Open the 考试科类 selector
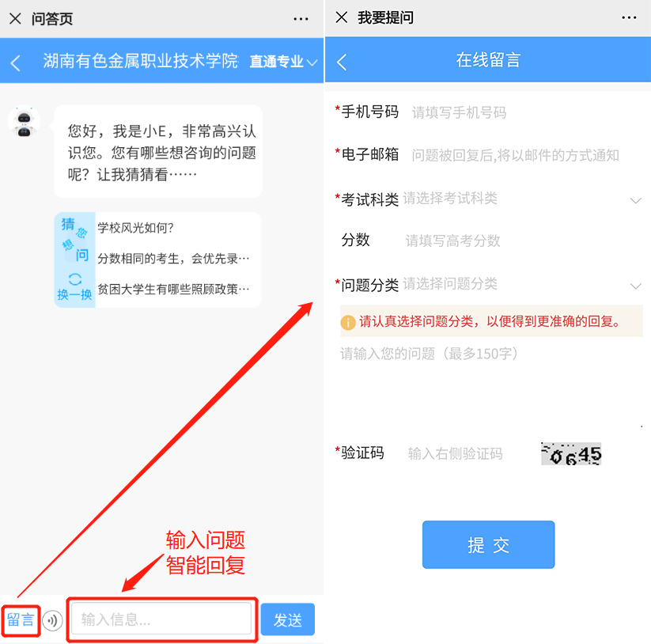 pos(488,199)
